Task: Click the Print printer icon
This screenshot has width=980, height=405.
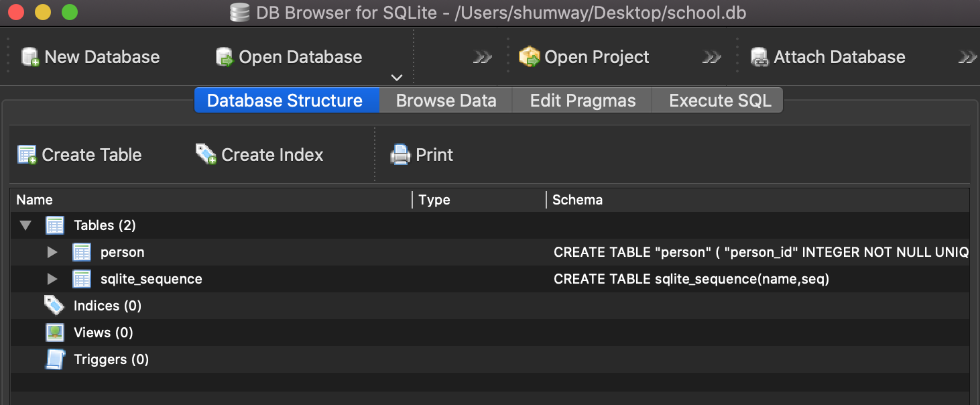Action: pyautogui.click(x=400, y=155)
